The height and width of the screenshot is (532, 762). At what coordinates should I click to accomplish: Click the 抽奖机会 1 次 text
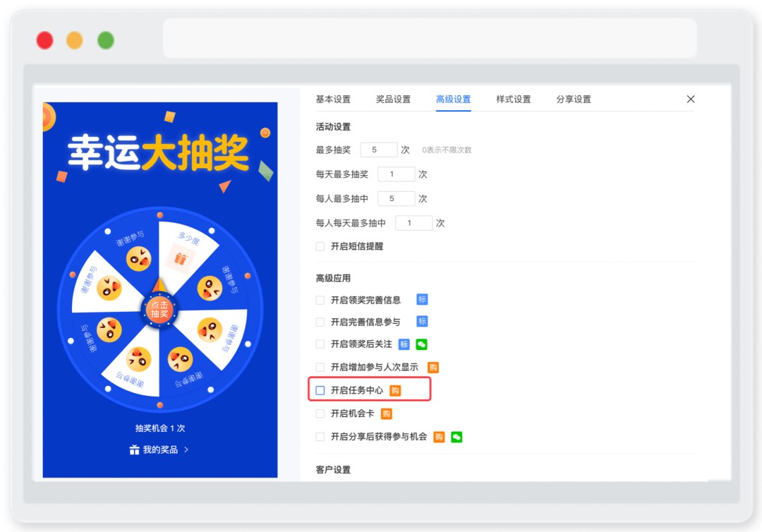click(x=160, y=428)
